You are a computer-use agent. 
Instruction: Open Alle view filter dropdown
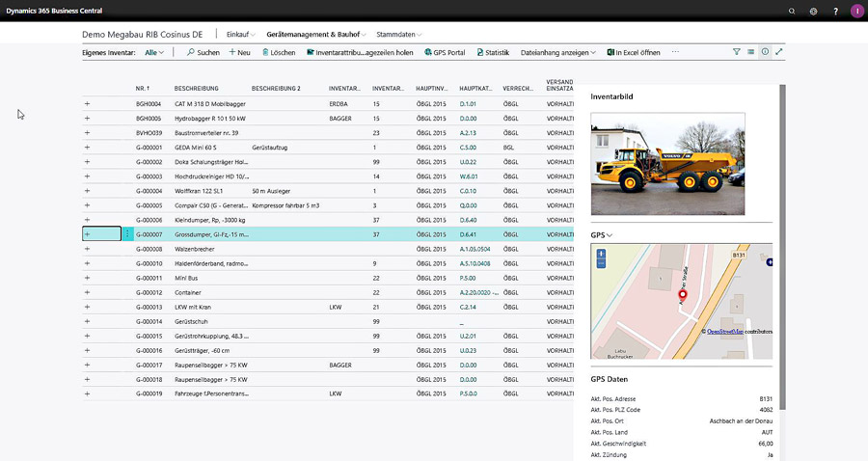[154, 53]
